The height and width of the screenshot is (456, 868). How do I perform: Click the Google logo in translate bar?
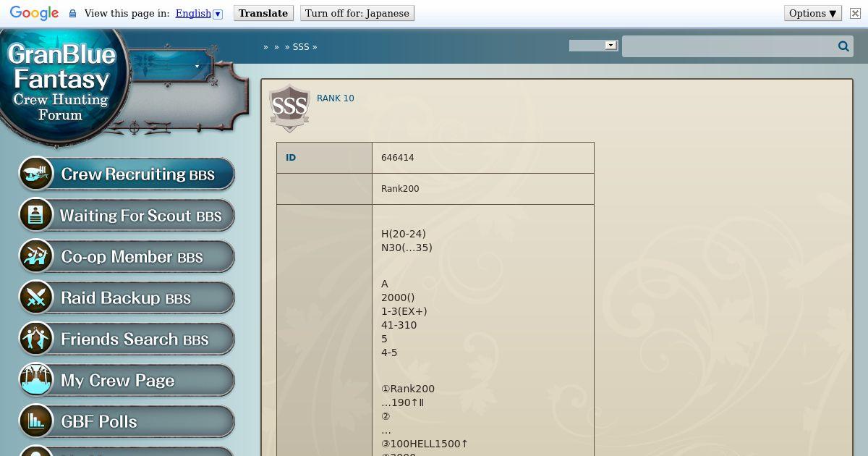pyautogui.click(x=34, y=13)
